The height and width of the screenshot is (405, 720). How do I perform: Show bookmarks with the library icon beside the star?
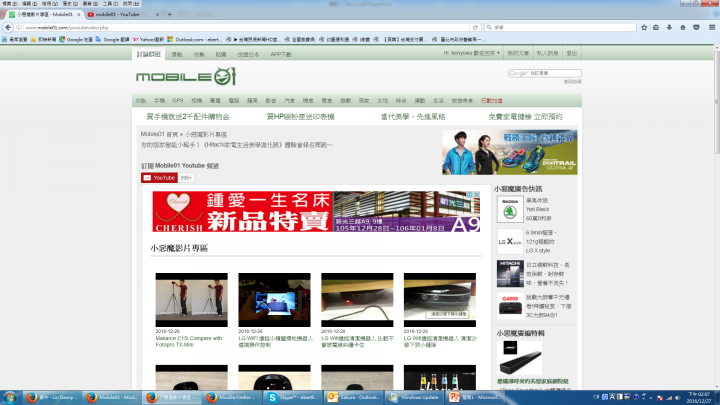[656, 28]
